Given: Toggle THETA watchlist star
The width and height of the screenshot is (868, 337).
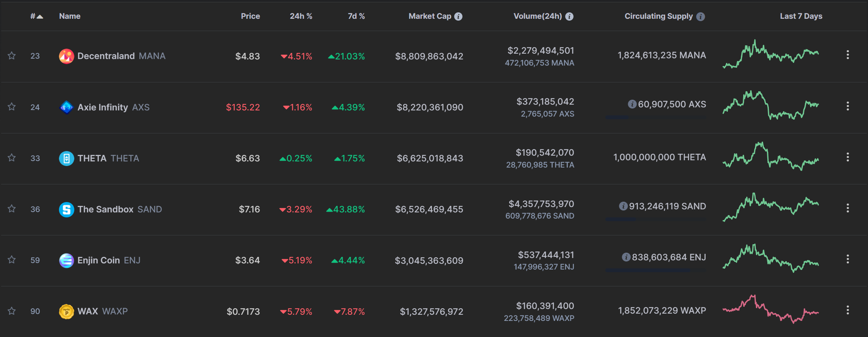Looking at the screenshot, I should click(x=12, y=158).
